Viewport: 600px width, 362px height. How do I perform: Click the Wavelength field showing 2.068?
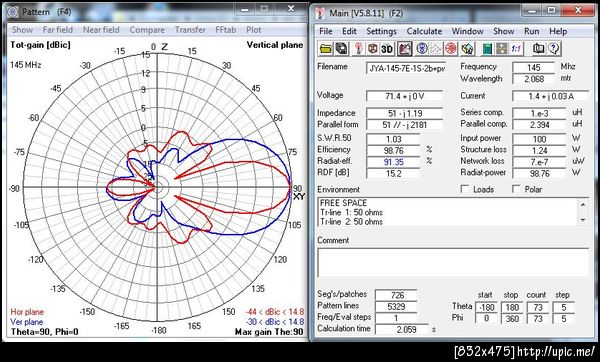pyautogui.click(x=533, y=79)
